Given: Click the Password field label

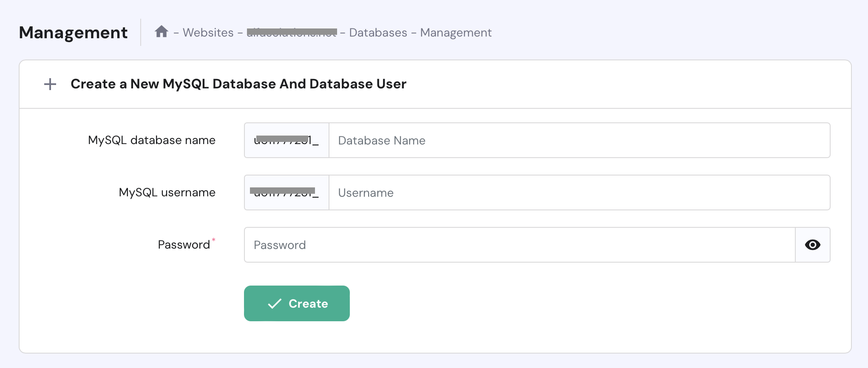Looking at the screenshot, I should (184, 245).
